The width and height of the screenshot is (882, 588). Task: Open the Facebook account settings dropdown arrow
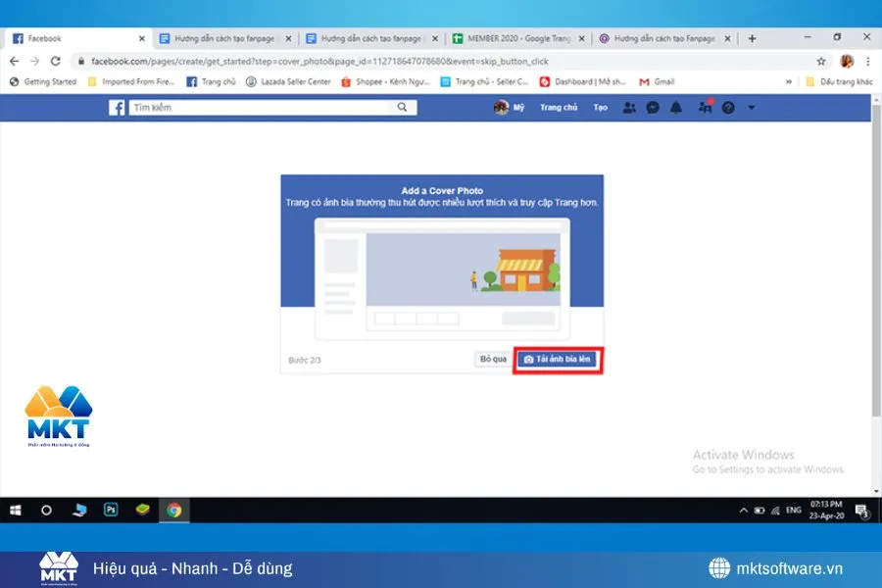click(x=751, y=108)
